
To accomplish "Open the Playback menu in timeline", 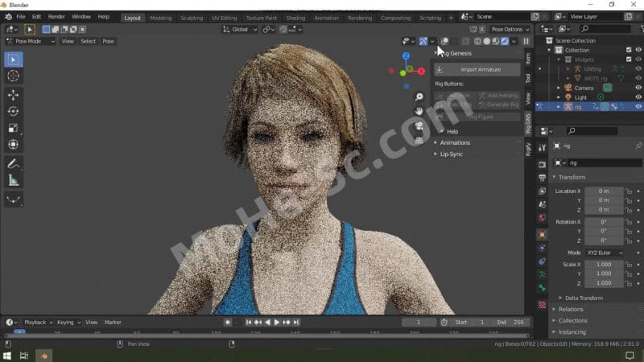I will (38, 323).
